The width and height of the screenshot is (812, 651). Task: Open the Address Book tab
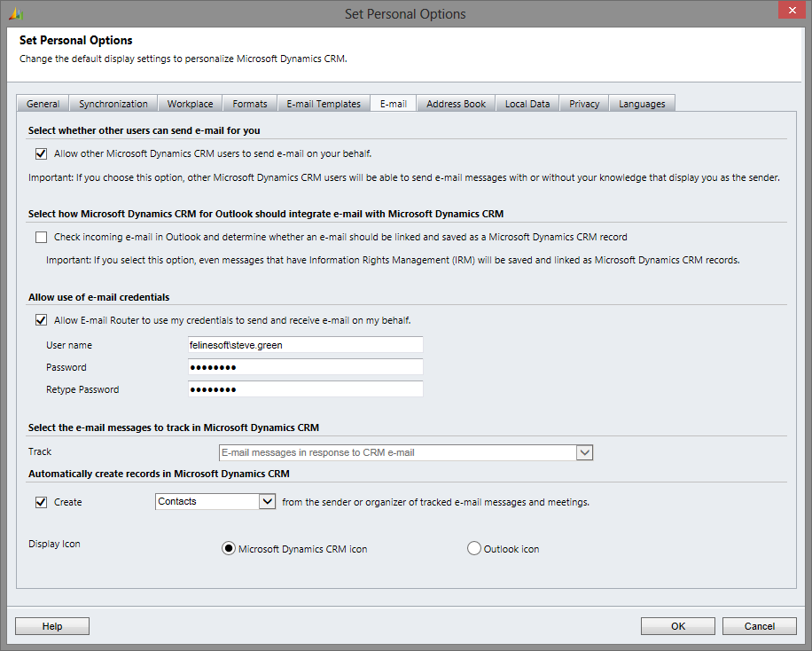(456, 104)
